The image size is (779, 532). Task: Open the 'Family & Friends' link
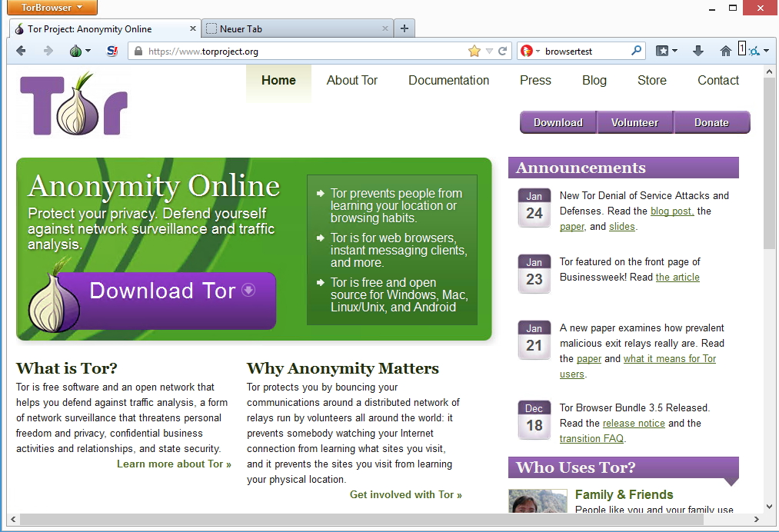click(x=624, y=495)
